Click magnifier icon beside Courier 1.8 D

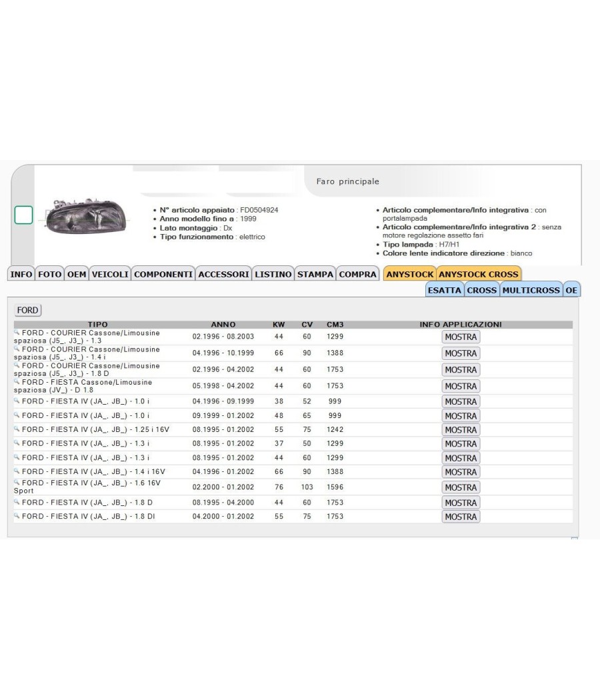[17, 365]
